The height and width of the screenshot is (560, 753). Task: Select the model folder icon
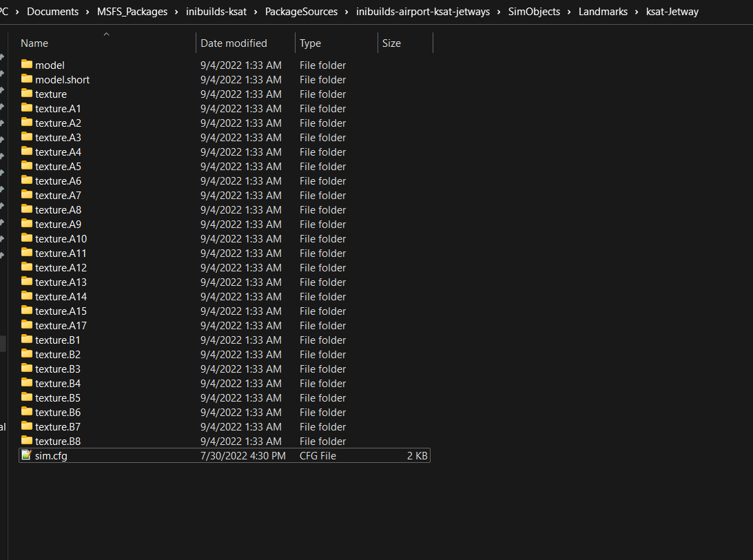(x=27, y=64)
